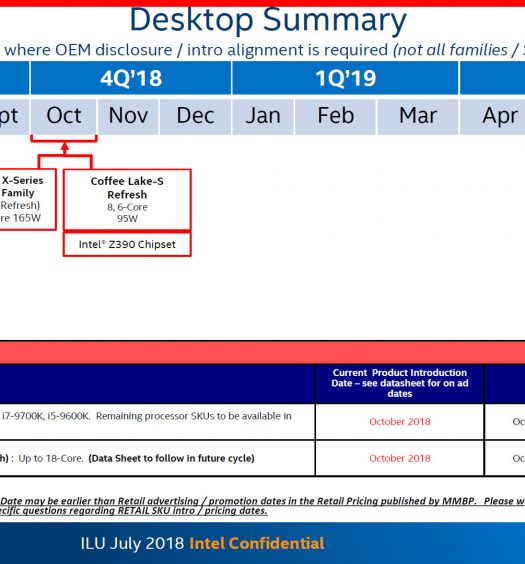Screen dimensions: 525x564
Task: Click the Intel Confidential footer text
Action: click(257, 543)
